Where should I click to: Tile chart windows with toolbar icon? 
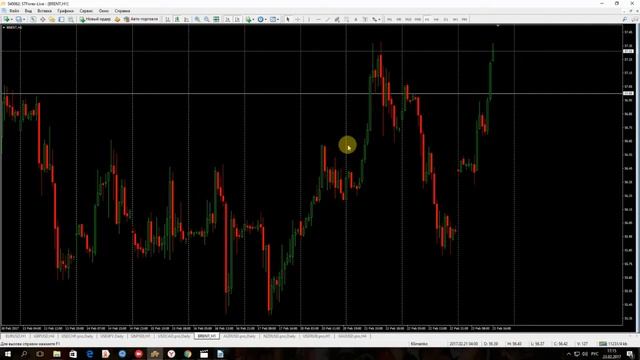tap(216, 19)
